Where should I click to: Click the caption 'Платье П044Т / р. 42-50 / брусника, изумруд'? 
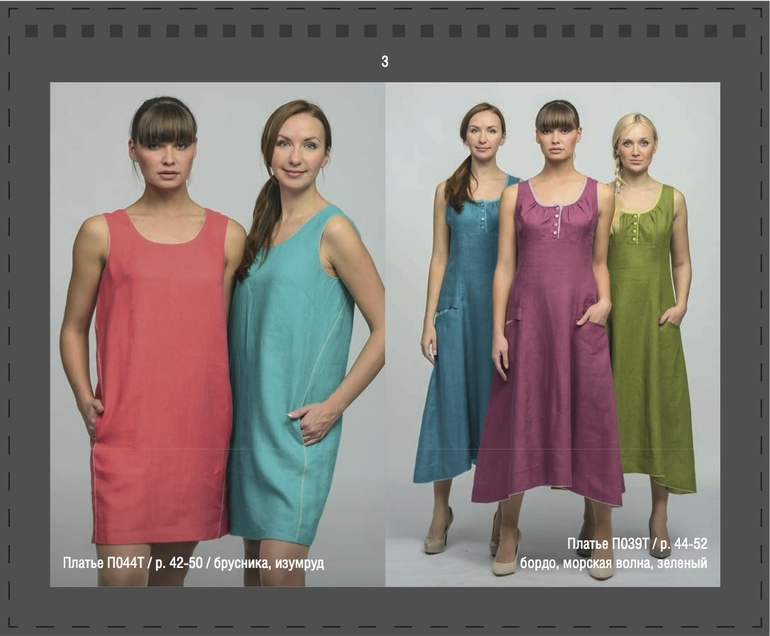coord(193,563)
